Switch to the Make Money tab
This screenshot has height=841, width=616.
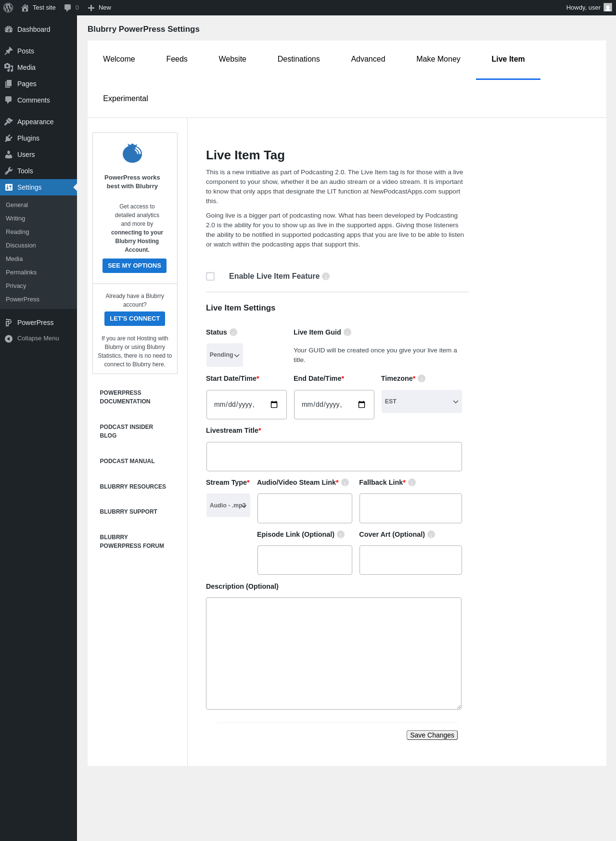(438, 59)
